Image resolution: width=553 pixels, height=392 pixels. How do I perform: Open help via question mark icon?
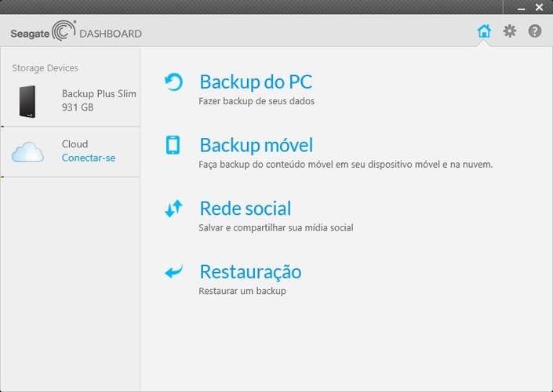[535, 31]
